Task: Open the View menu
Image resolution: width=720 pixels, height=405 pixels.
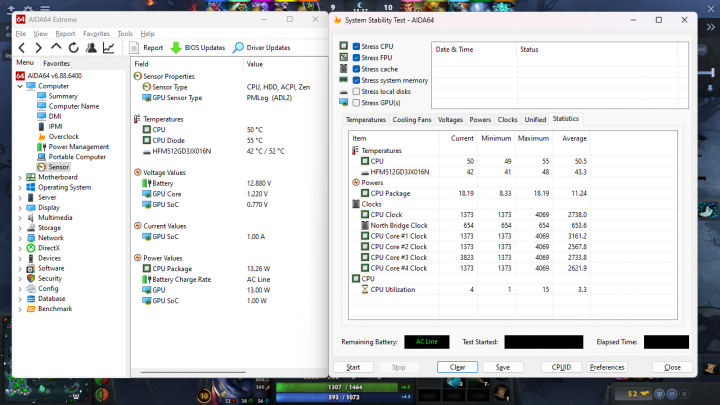Action: point(40,34)
